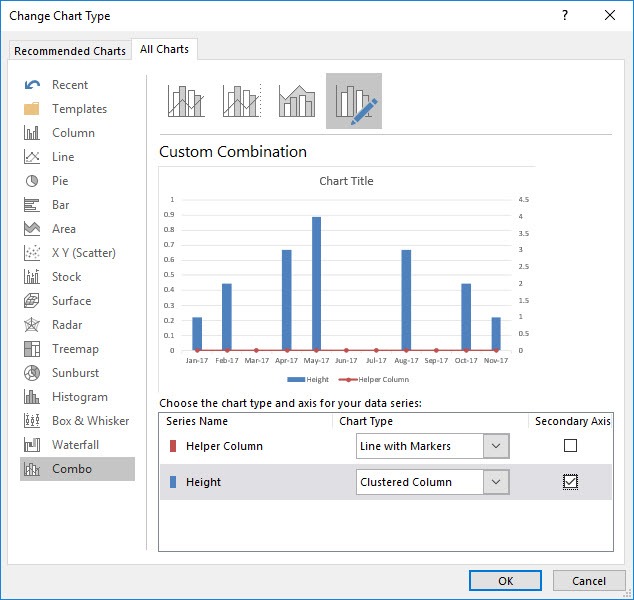
Task: Select the Helper Column series row name
Action: point(224,446)
